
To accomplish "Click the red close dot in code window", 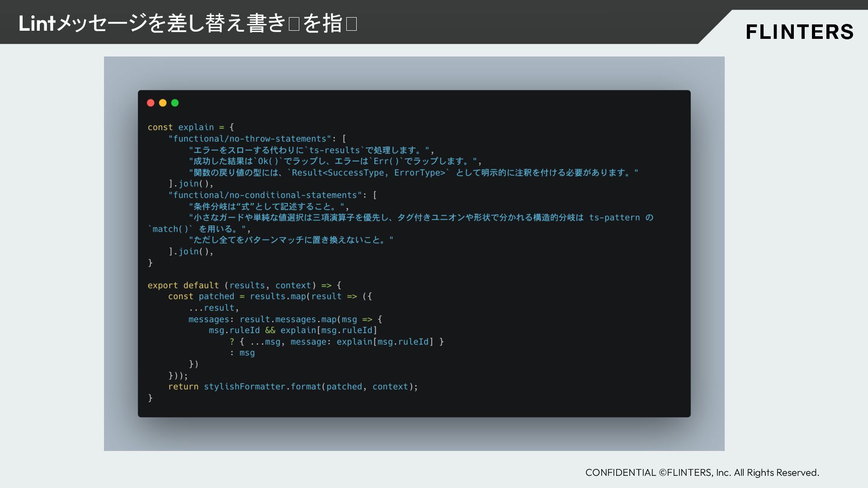I will click(x=151, y=103).
